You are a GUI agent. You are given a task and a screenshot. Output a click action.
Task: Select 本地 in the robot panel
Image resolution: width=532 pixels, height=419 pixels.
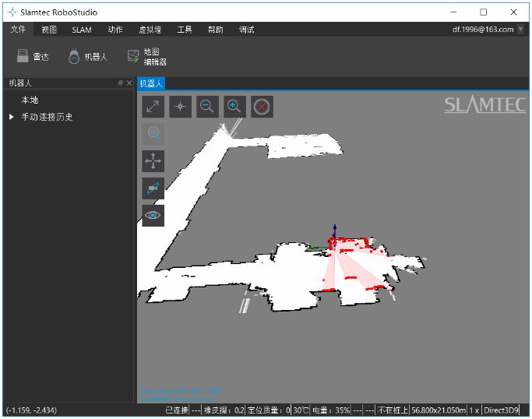click(x=30, y=100)
